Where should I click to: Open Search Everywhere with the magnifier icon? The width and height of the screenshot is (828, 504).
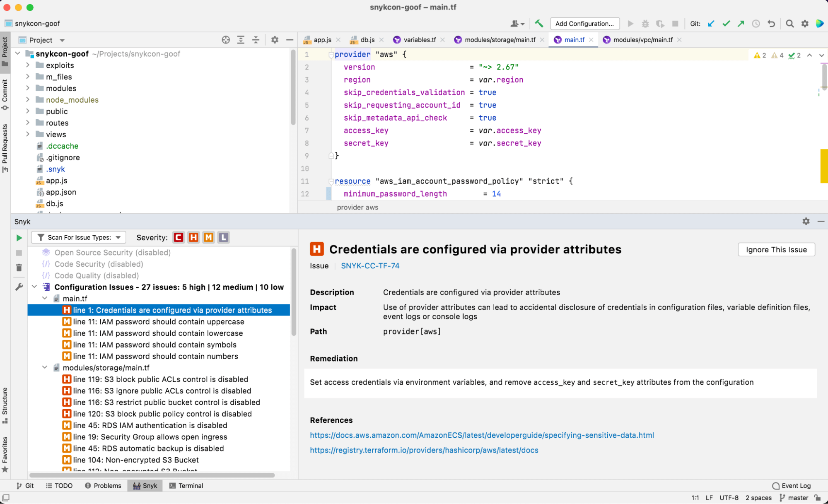coord(789,24)
